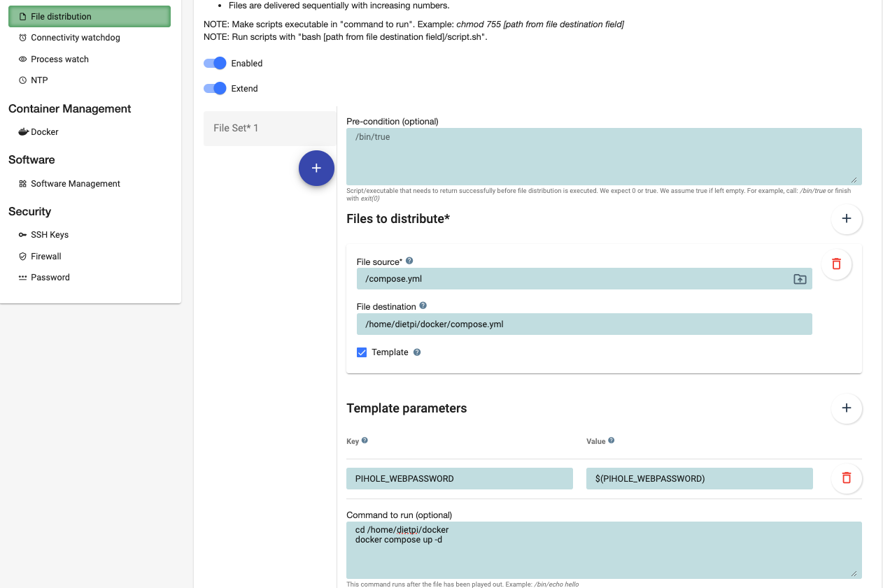Go to Software Management page
The image size is (883, 588).
click(x=76, y=184)
